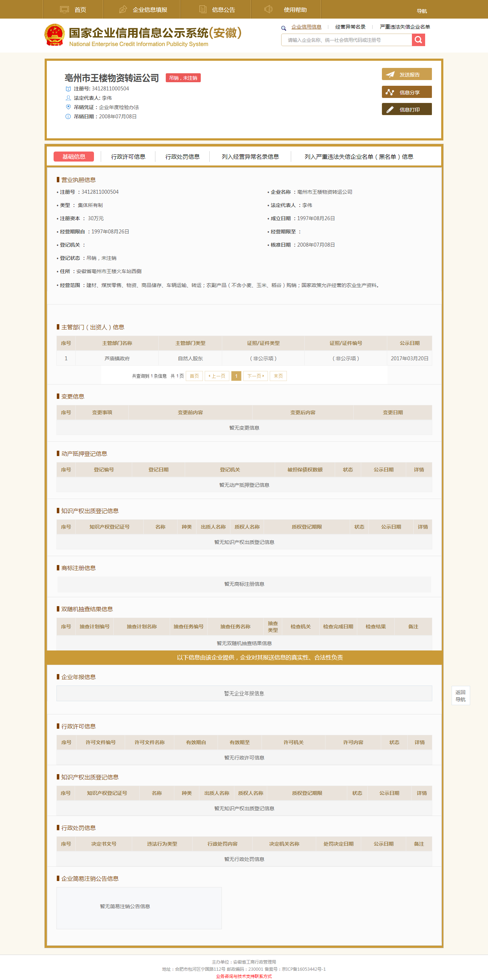Click the 商标注册信息 section heading

(78, 568)
